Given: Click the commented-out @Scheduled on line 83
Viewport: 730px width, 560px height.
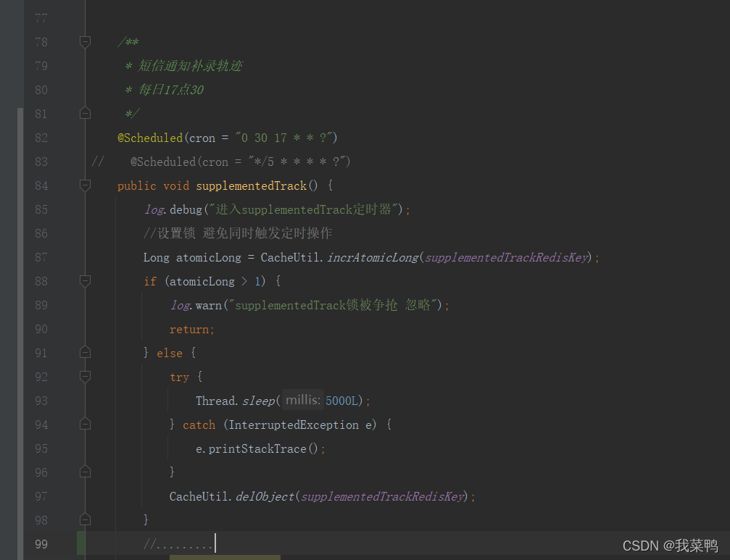Looking at the screenshot, I should pos(240,162).
